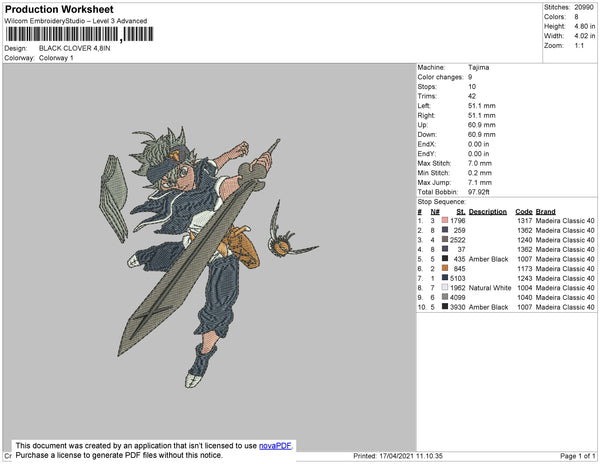Click the 'Description' column header

point(488,212)
